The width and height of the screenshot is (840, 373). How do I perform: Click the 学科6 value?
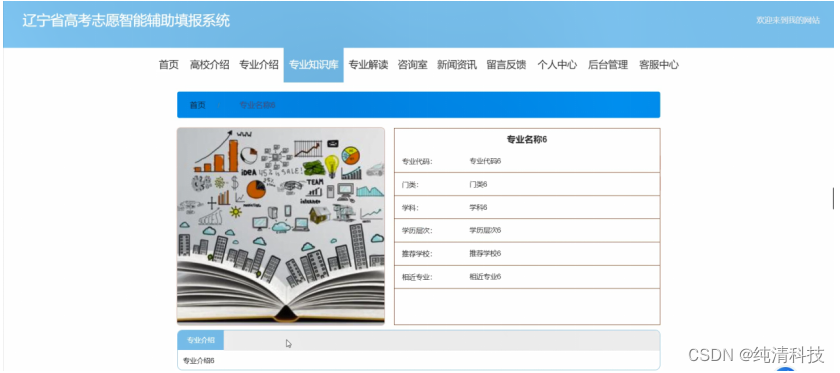(478, 207)
